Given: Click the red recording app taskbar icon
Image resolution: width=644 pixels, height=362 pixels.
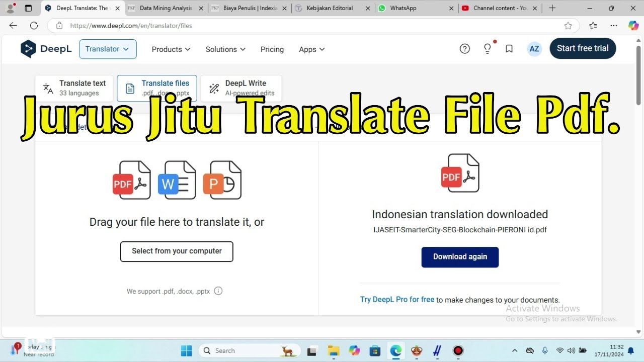Looking at the screenshot, I should pos(458,350).
